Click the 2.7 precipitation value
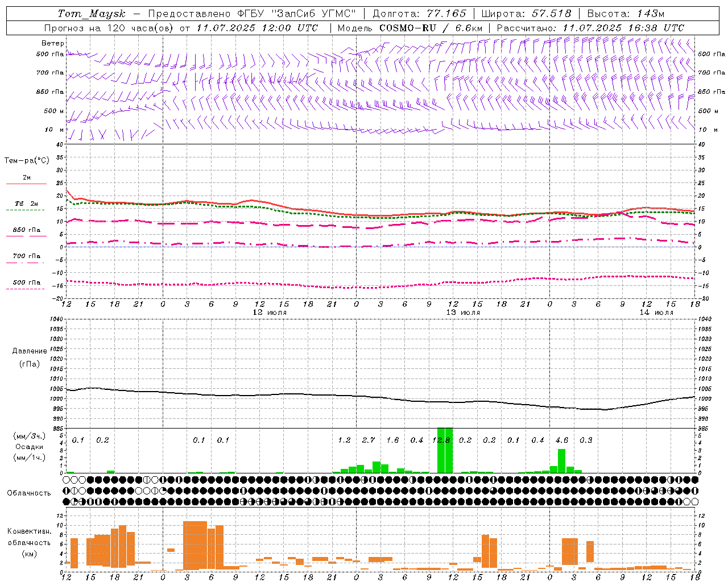 369,440
